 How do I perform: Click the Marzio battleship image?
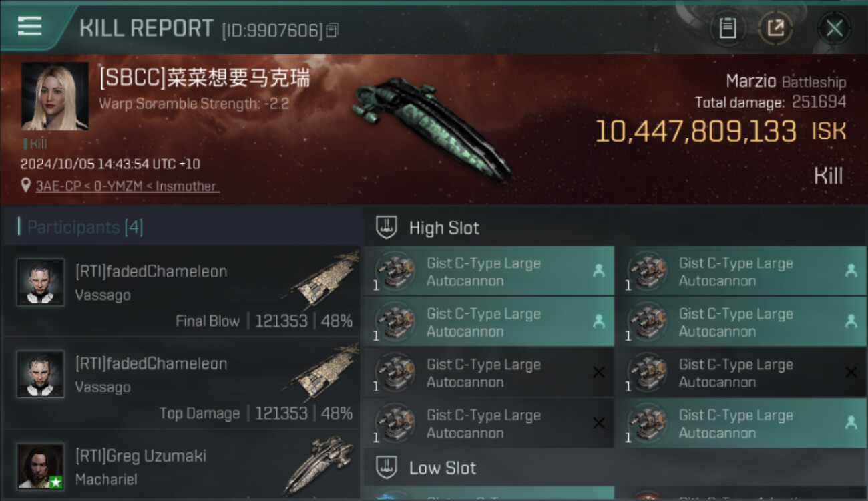click(x=431, y=128)
